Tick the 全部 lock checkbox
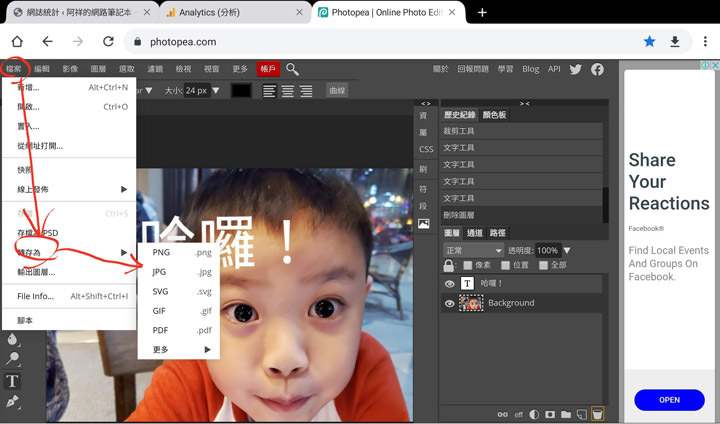720x424 pixels. pos(543,265)
